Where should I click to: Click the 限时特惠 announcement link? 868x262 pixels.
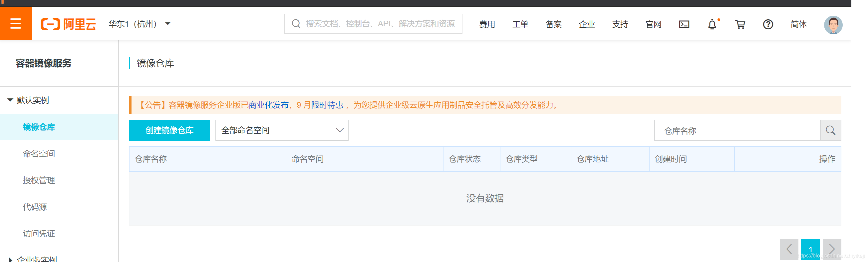(327, 105)
